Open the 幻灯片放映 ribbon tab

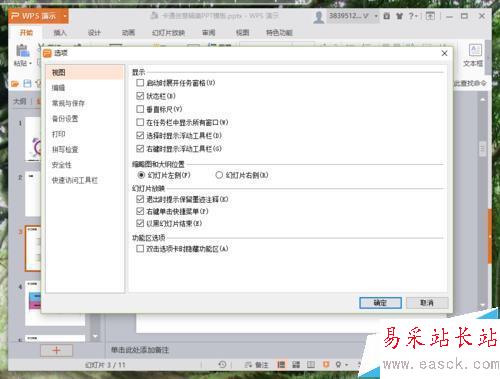click(168, 33)
